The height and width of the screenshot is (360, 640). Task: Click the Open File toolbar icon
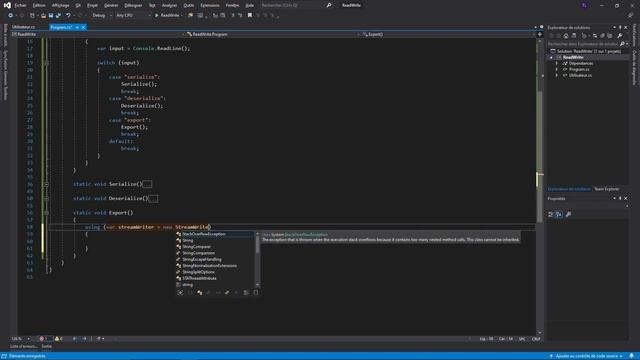tap(43, 16)
